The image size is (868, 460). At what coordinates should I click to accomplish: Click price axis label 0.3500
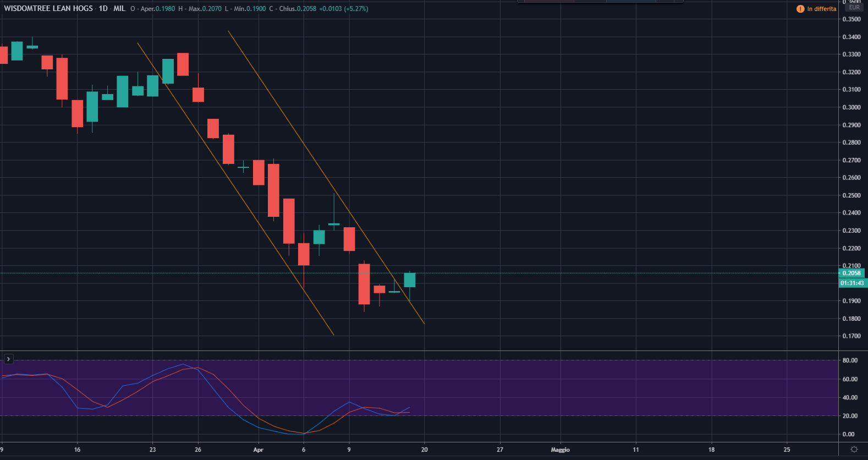851,19
